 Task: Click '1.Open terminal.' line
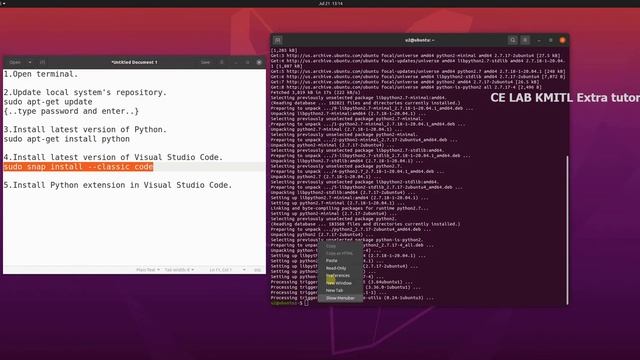[41, 74]
